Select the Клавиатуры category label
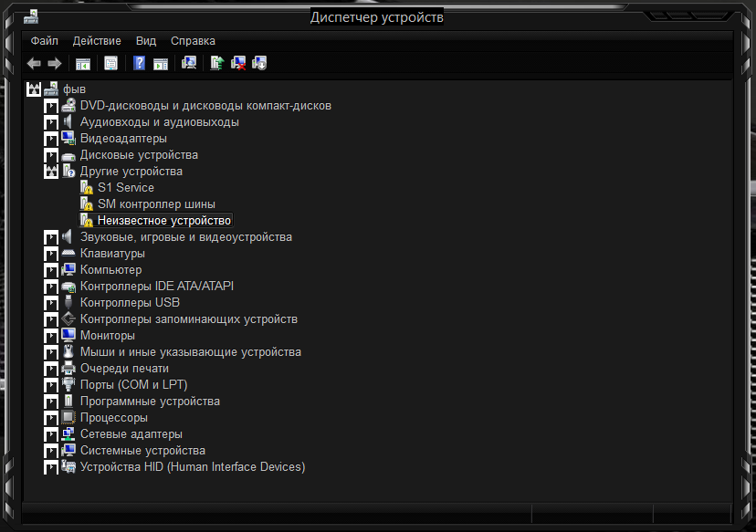Screen dimensions: 756x532 [112, 254]
